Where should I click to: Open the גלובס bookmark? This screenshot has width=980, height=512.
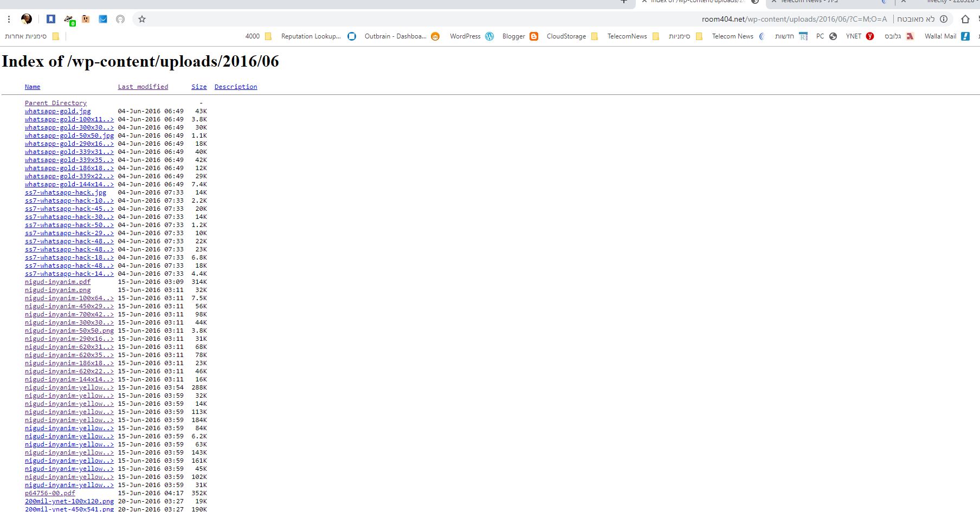pyautogui.click(x=899, y=36)
